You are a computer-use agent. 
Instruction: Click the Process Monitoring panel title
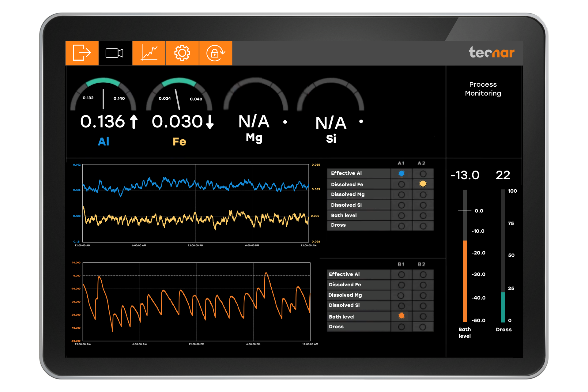(x=483, y=89)
